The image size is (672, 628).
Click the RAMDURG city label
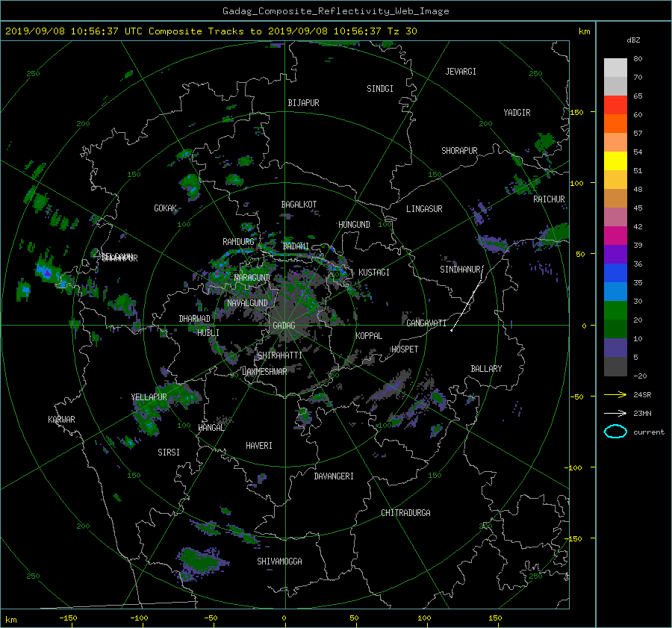pyautogui.click(x=238, y=242)
